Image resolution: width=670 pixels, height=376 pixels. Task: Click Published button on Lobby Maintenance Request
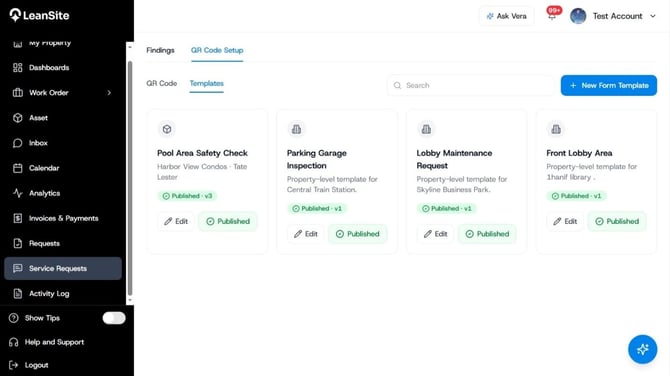487,234
